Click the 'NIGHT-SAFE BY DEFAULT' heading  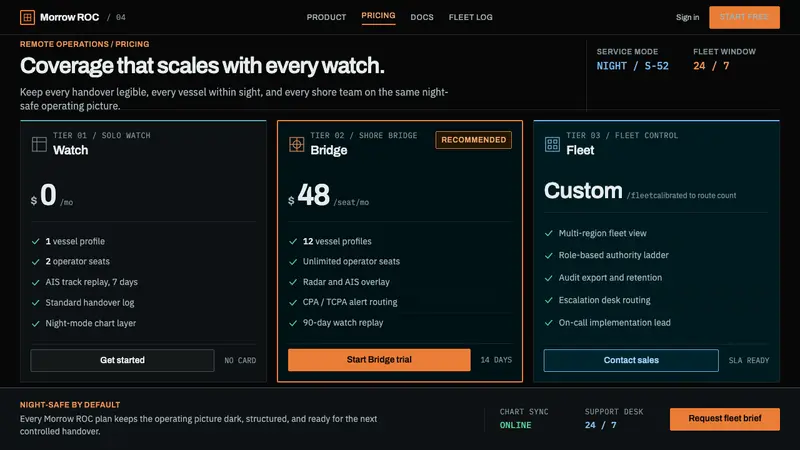pos(70,405)
